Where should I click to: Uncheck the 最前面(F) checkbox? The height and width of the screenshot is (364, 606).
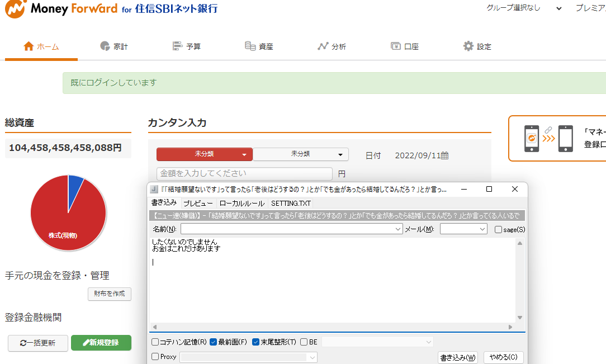(x=213, y=342)
